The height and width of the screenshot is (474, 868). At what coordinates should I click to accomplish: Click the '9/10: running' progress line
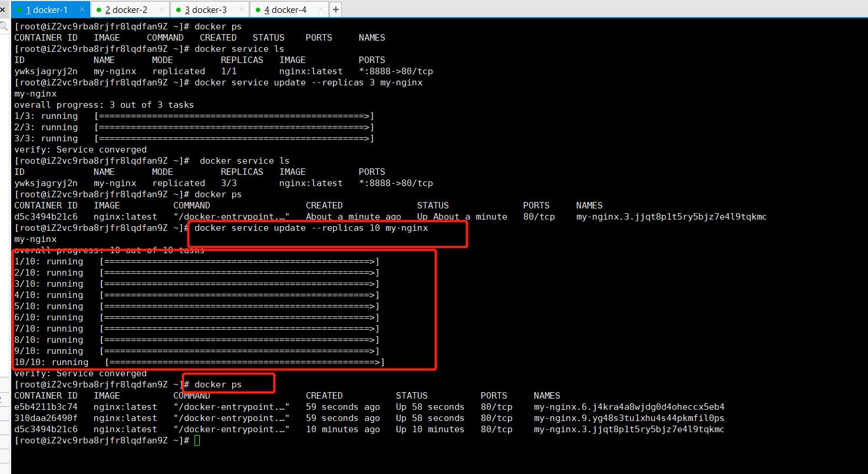pos(197,351)
